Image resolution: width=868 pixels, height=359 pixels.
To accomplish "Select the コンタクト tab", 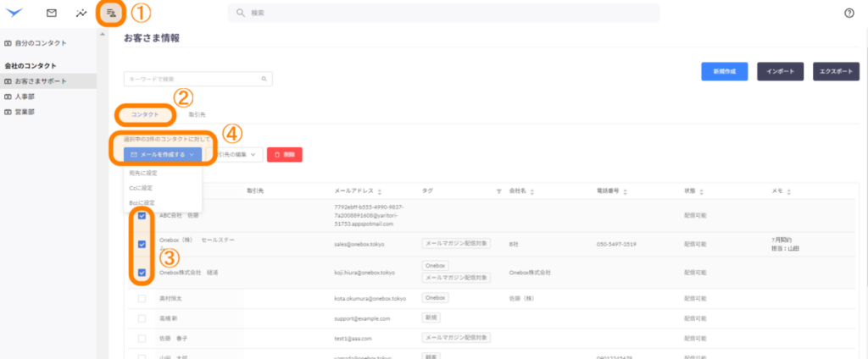I will point(145,113).
